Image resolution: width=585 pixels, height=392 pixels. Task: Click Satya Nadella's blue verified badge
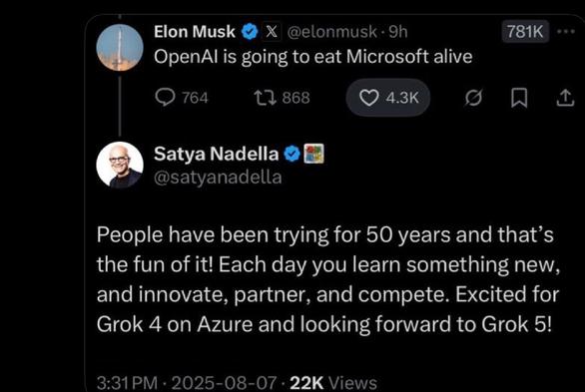click(292, 154)
